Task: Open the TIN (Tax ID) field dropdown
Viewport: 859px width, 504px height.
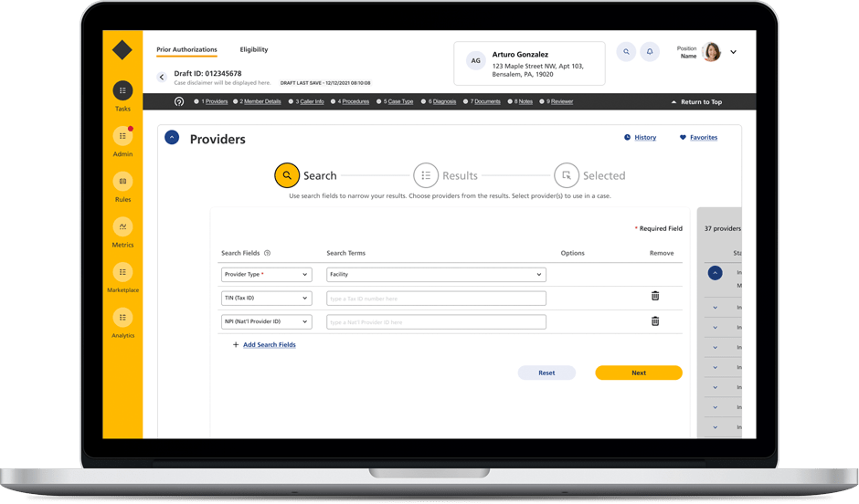Action: tap(266, 298)
